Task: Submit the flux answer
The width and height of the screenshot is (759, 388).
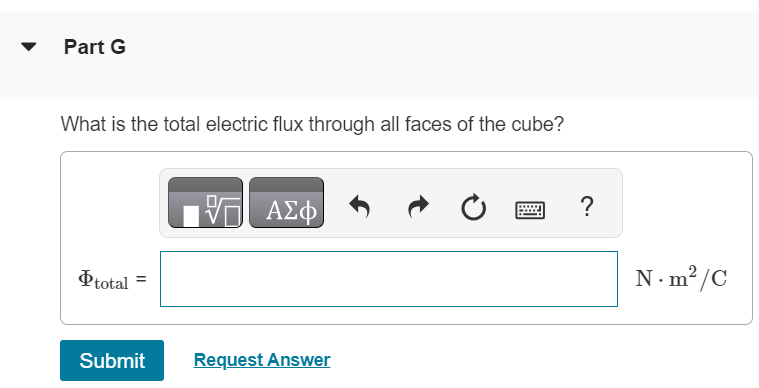Action: point(112,360)
